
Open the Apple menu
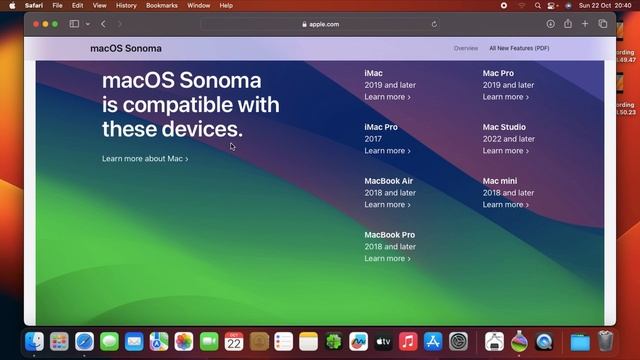pos(12,5)
